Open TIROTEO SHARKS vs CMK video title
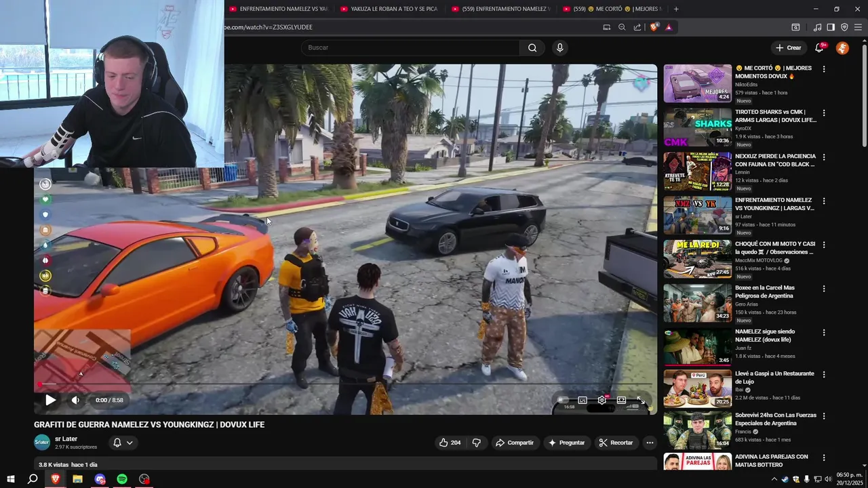The image size is (868, 488). 776,116
